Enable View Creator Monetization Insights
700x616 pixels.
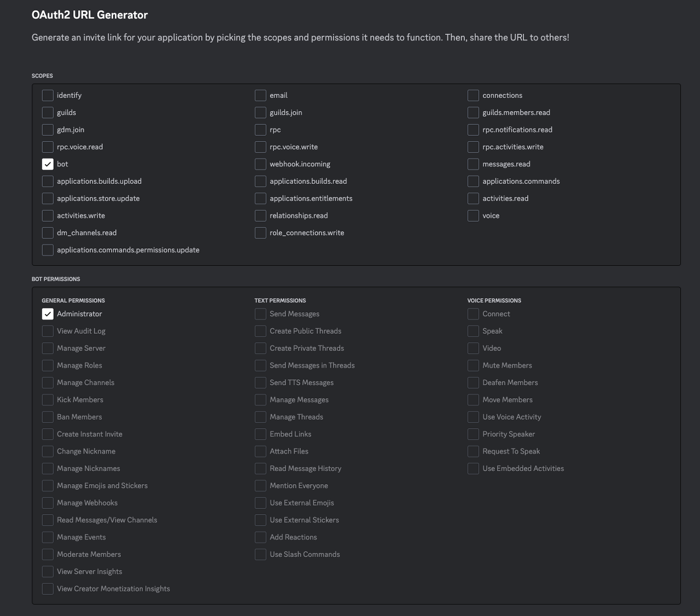[x=48, y=589]
